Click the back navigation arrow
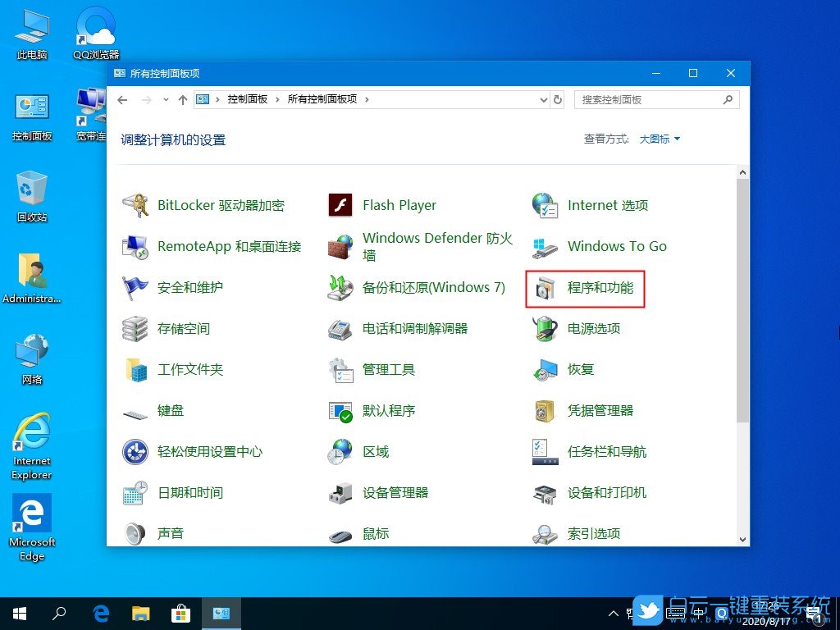840x630 pixels. (122, 99)
